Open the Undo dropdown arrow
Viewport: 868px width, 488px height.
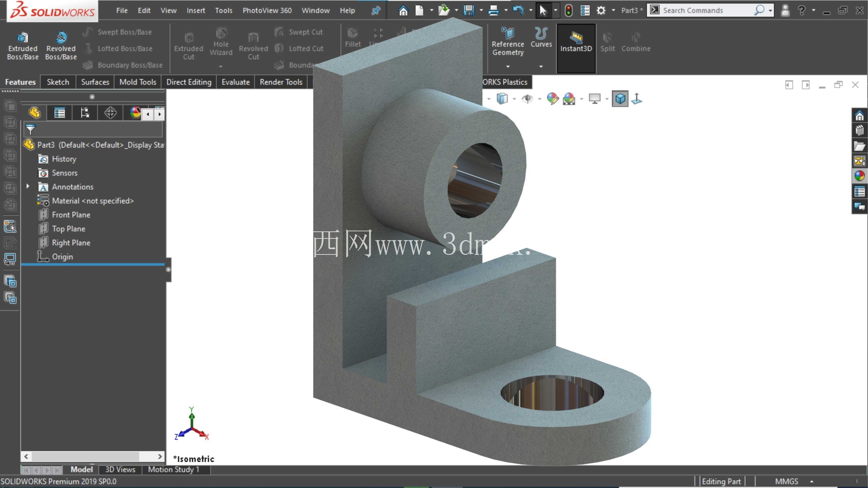[x=530, y=10]
